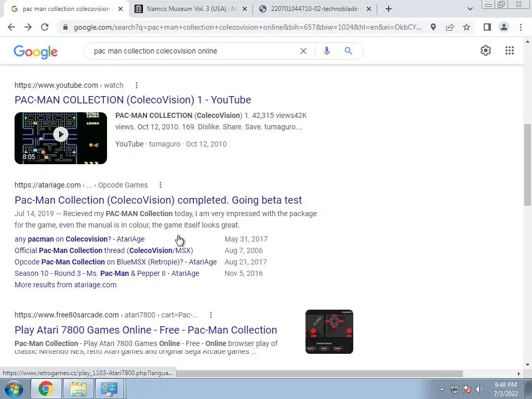The width and height of the screenshot is (532, 399).
Task: Click the https://www.youtube.com › watch text
Action: coord(69,85)
